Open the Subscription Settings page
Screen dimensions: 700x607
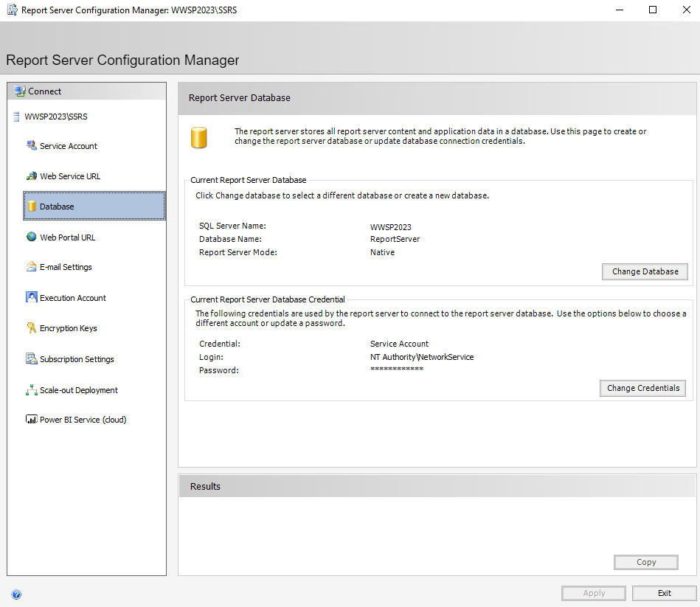point(77,359)
